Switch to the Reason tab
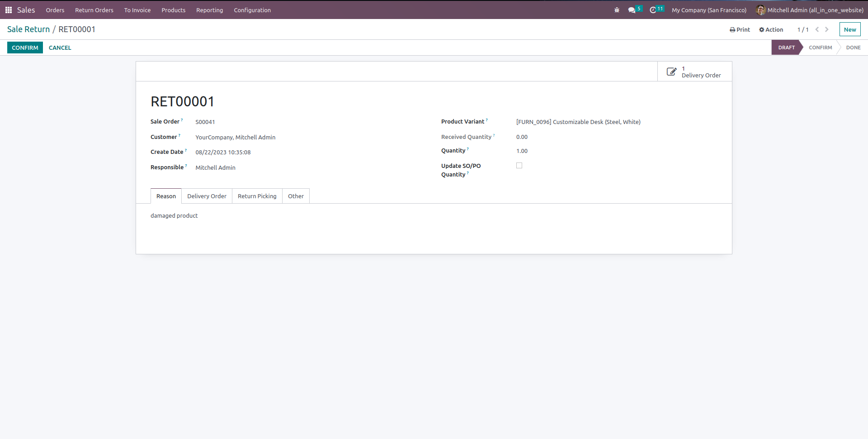Viewport: 868px width, 439px height. (166, 196)
